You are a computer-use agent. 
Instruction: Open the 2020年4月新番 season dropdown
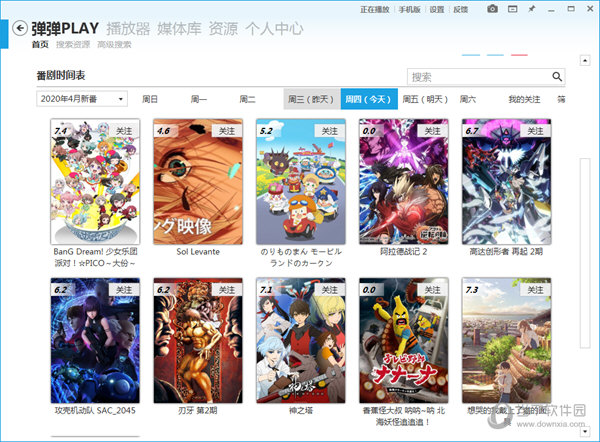[x=82, y=99]
